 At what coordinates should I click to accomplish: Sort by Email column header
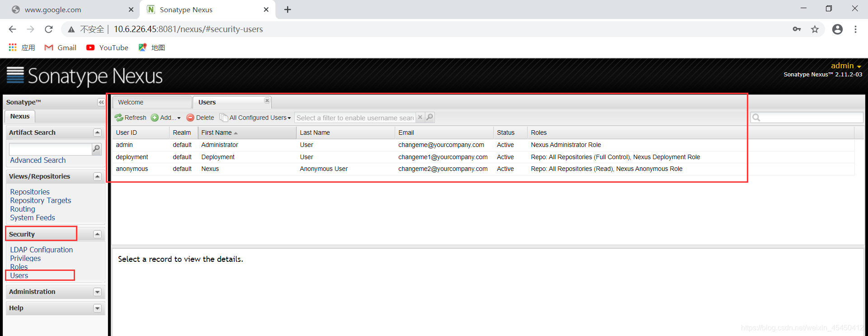click(x=444, y=133)
